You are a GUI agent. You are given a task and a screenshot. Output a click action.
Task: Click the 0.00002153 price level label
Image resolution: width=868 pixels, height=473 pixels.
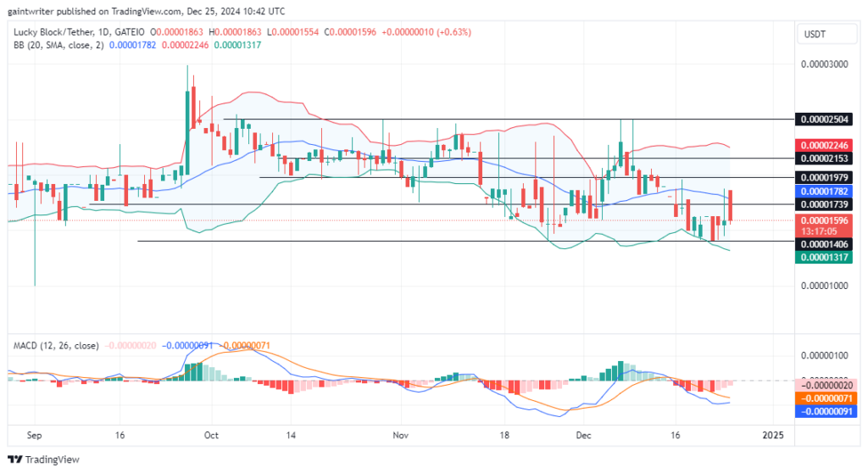click(x=824, y=159)
